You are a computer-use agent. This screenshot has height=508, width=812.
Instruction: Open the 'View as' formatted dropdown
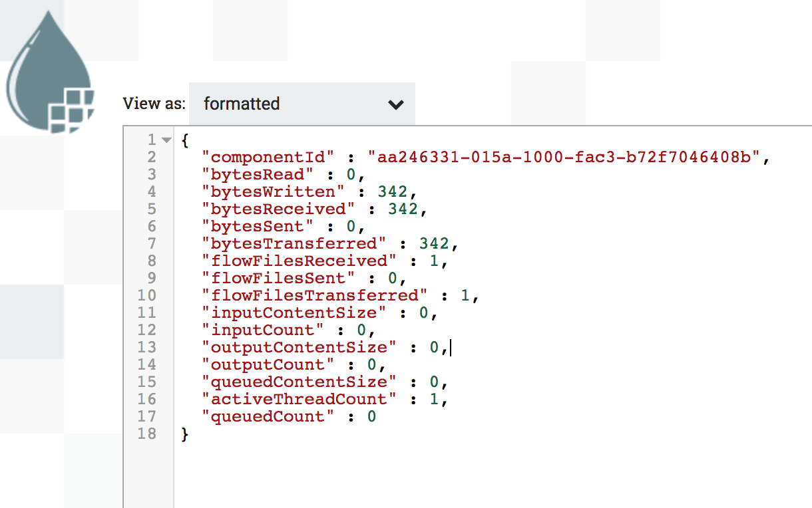coord(302,104)
